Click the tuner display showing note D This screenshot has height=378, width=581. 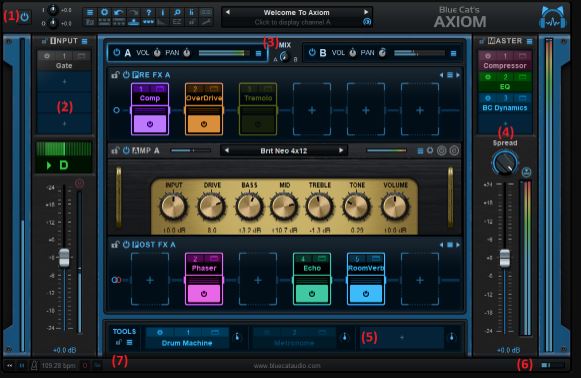click(64, 165)
